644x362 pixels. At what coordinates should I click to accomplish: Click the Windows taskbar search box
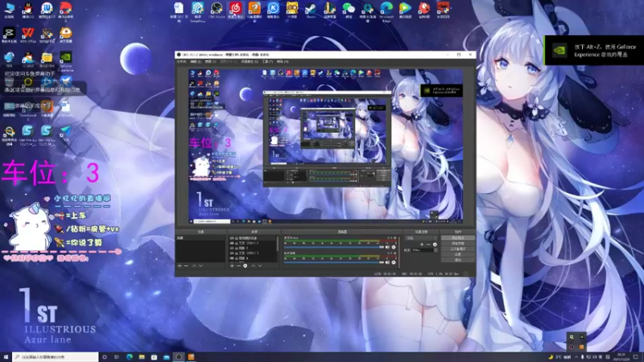click(56, 357)
